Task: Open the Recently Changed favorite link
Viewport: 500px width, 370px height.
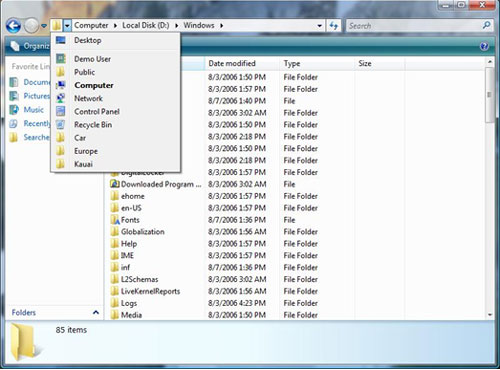Action: (x=30, y=123)
